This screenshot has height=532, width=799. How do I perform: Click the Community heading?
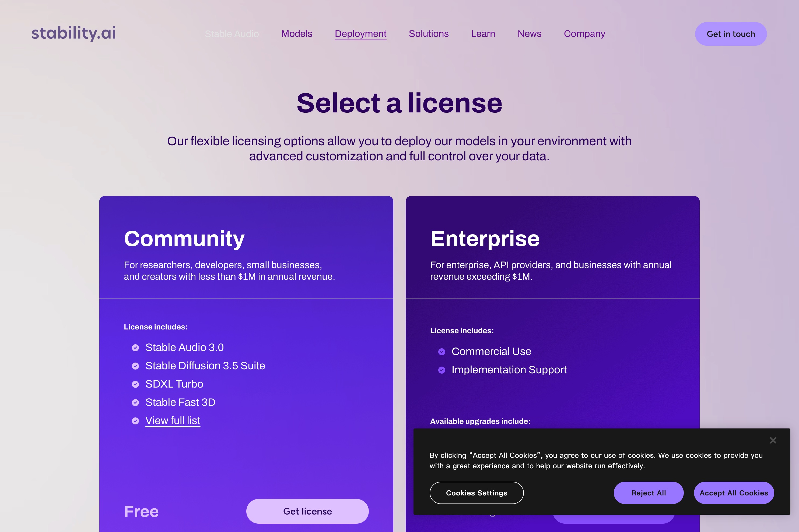184,239
